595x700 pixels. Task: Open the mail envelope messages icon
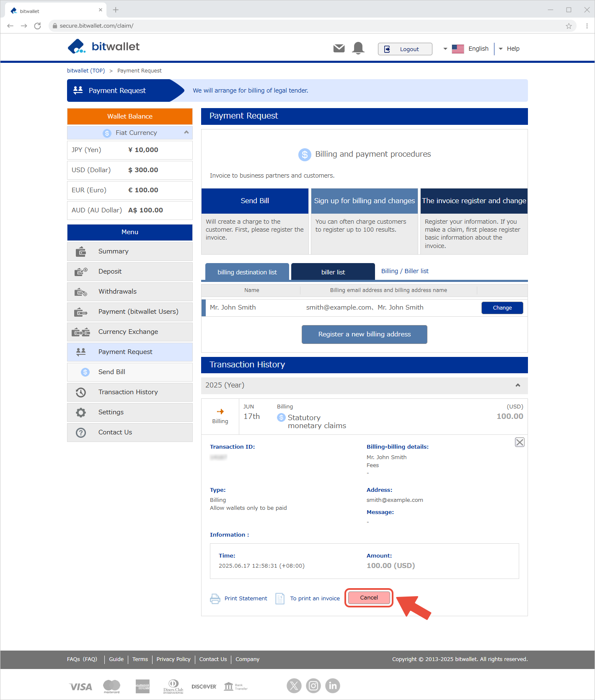pos(339,49)
